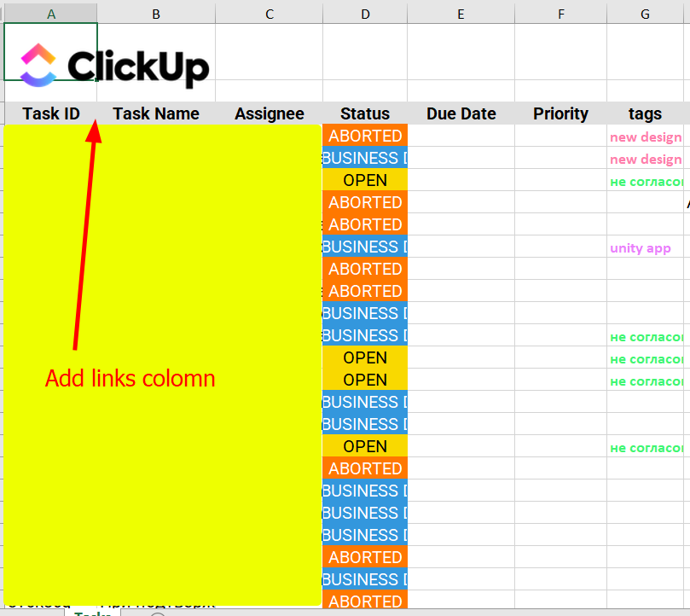690x616 pixels.
Task: Select the "Status" header cell
Action: tap(365, 113)
